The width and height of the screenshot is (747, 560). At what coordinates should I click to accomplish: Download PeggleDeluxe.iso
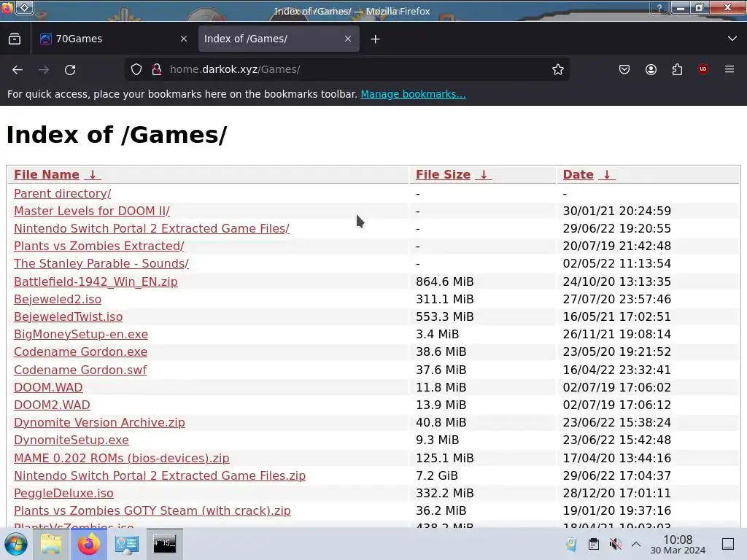pos(64,494)
